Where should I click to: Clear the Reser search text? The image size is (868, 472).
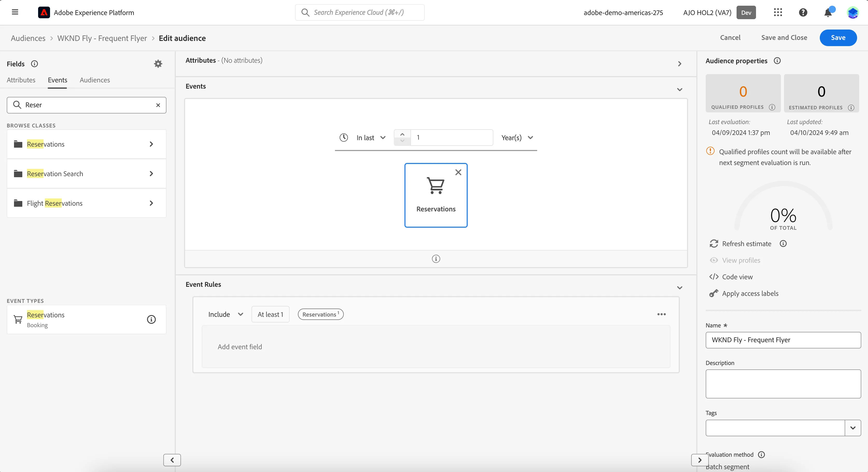158,105
